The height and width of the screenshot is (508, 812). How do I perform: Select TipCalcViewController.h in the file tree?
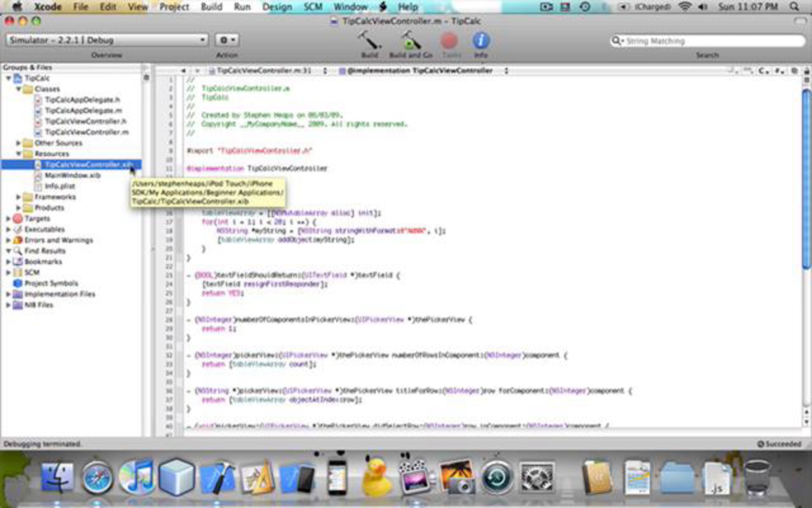86,121
